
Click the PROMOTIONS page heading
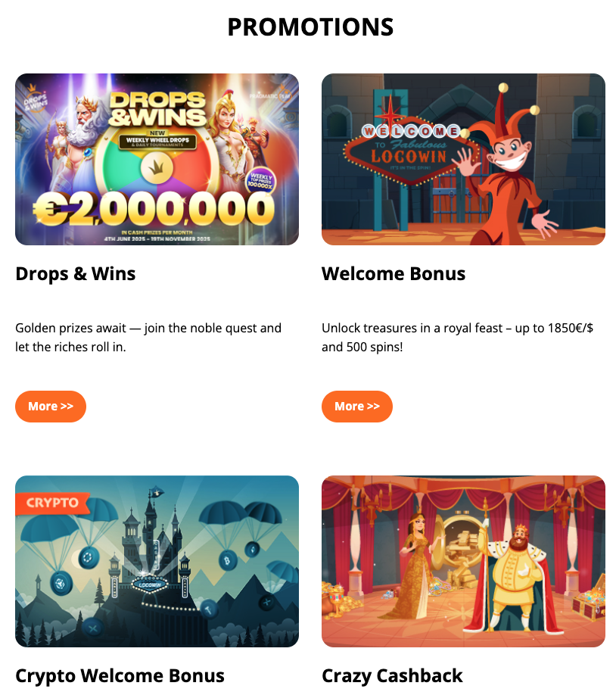310,27
